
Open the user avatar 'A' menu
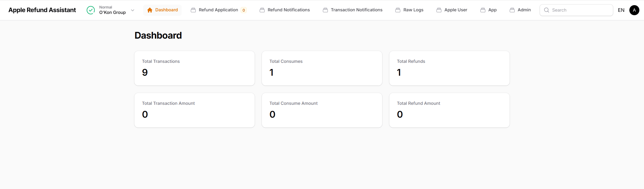634,10
